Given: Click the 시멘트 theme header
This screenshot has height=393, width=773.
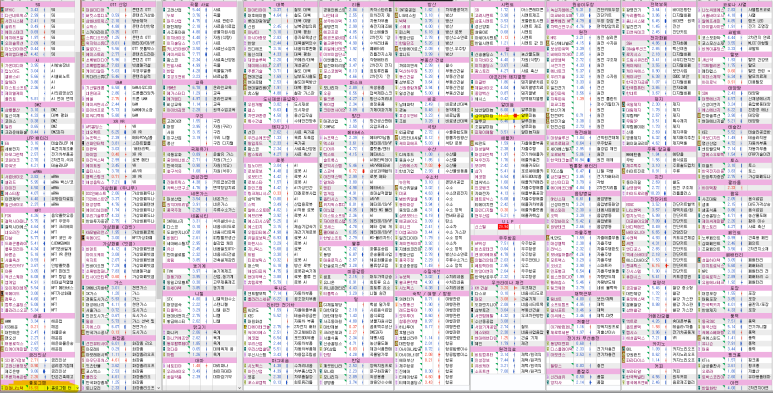Looking at the screenshot, I should [507, 4].
